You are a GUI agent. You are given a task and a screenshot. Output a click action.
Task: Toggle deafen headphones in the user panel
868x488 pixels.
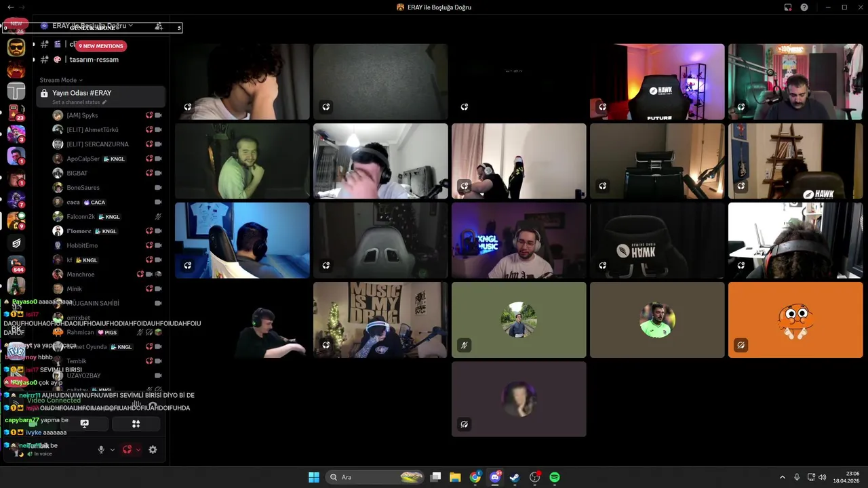coord(127,449)
